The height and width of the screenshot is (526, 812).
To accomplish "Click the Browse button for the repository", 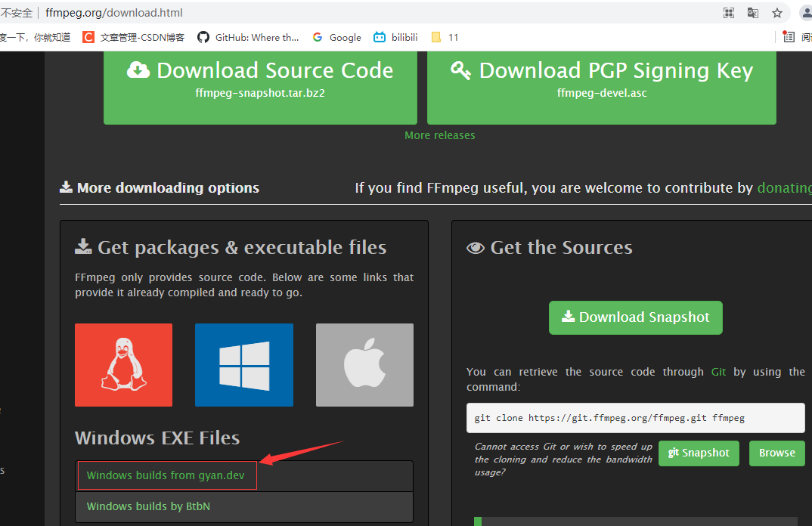I will 776,453.
